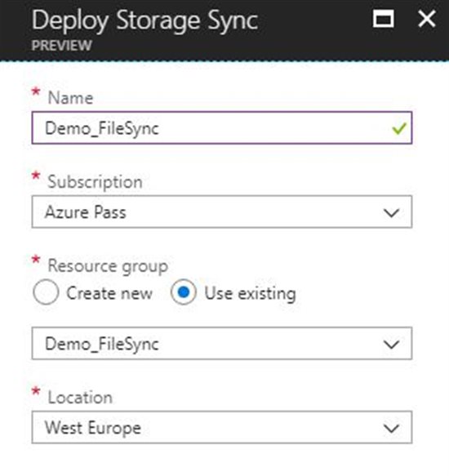Click the Name field label

click(x=70, y=98)
